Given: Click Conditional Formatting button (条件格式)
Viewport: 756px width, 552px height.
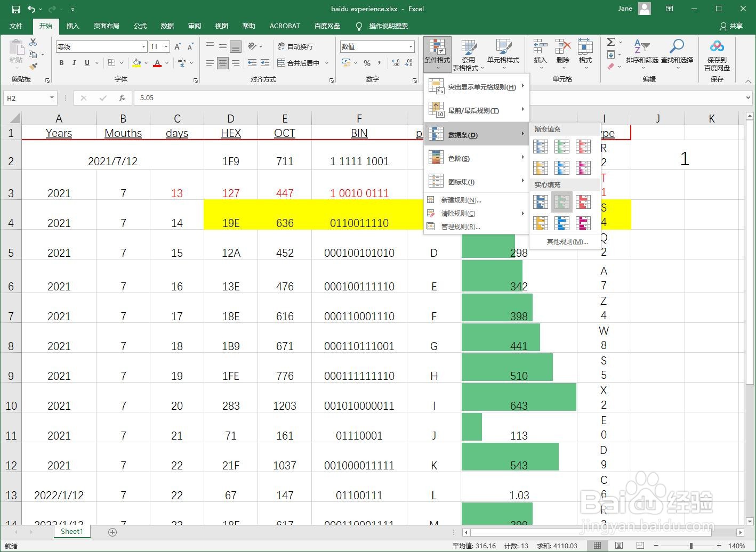Looking at the screenshot, I should pyautogui.click(x=437, y=54).
